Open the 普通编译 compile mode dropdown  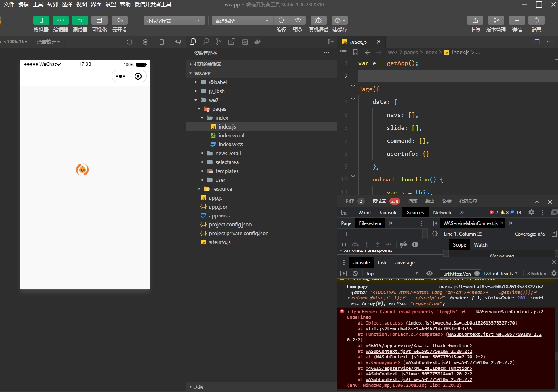click(242, 21)
